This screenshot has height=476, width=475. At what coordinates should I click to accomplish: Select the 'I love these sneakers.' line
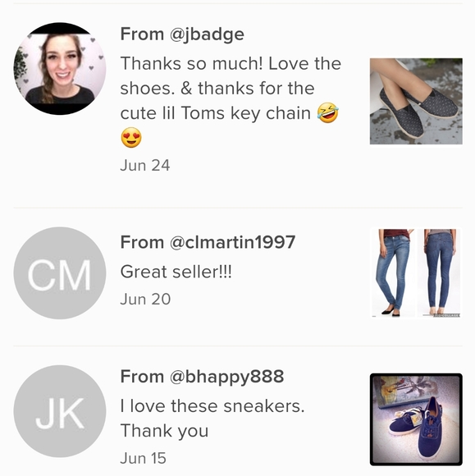click(212, 406)
